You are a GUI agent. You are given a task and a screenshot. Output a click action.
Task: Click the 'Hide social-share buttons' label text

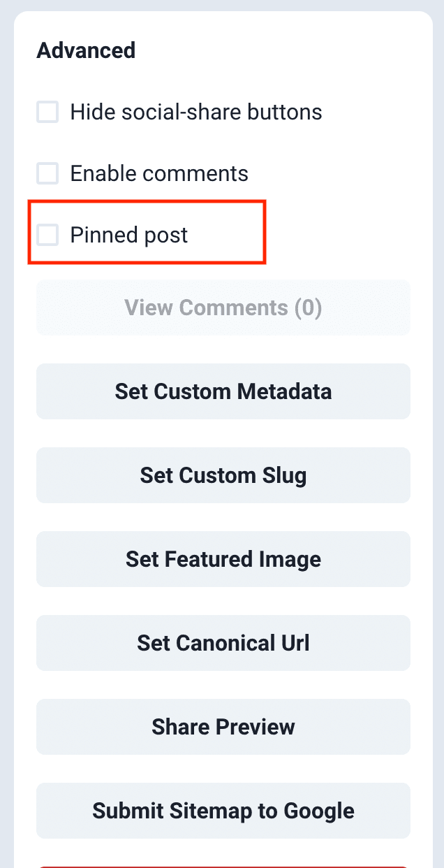click(196, 112)
